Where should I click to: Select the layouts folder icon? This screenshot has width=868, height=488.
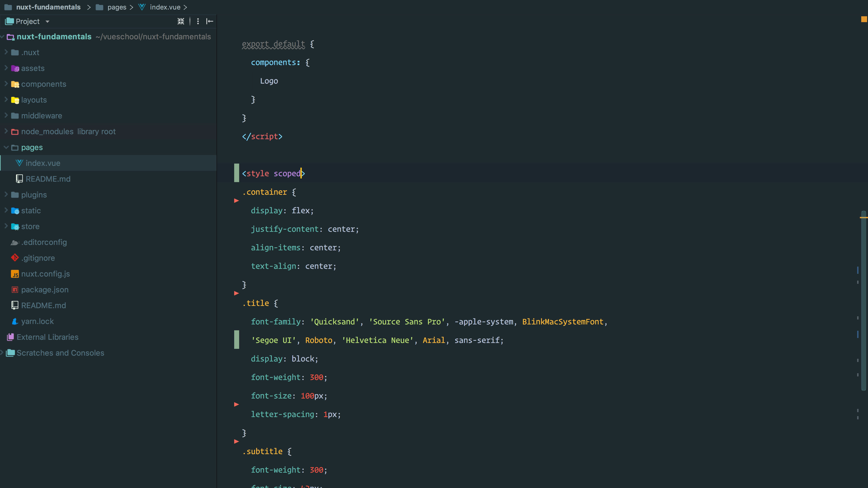pyautogui.click(x=15, y=100)
